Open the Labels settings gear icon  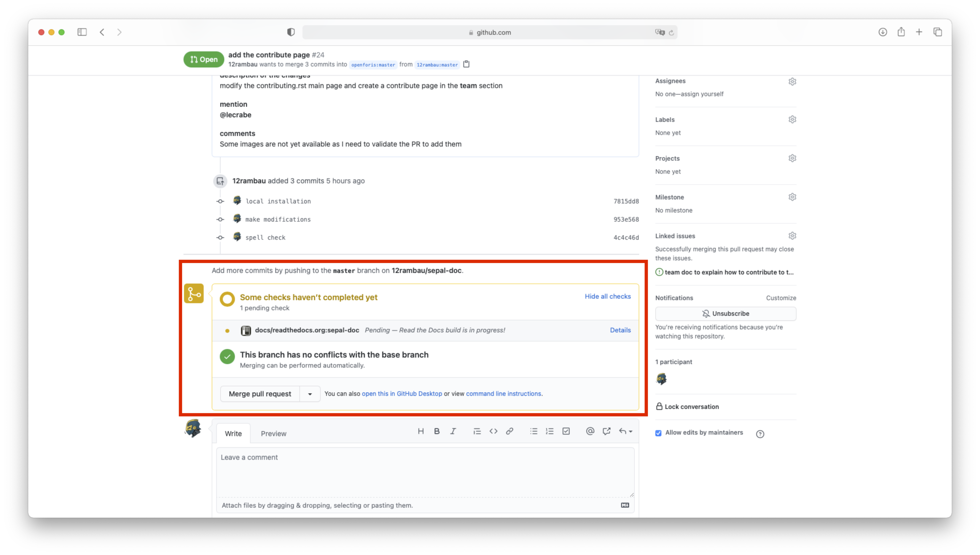792,119
